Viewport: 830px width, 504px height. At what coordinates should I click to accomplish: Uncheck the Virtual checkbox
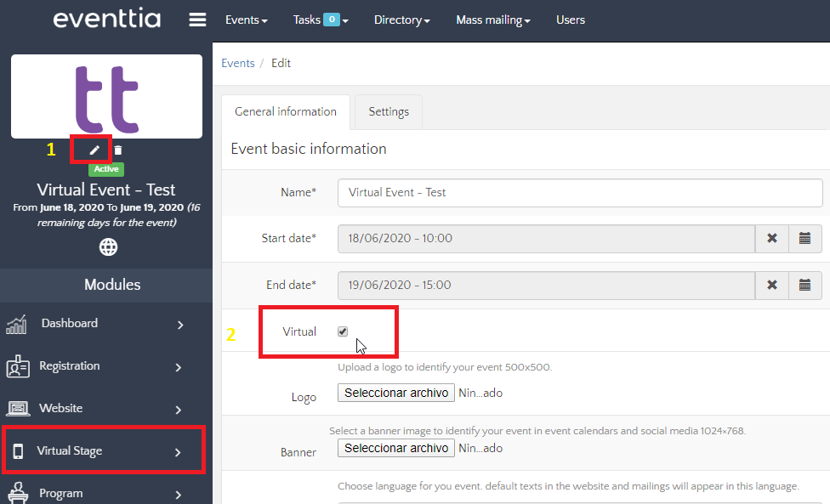coord(343,331)
